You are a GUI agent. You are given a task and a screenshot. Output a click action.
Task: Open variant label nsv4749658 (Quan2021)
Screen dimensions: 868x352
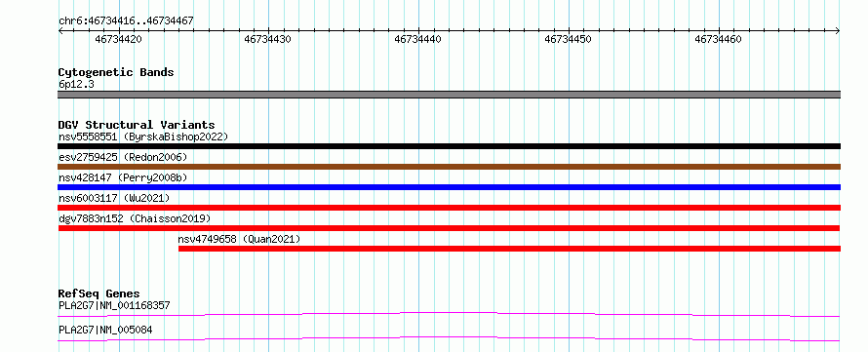point(239,239)
